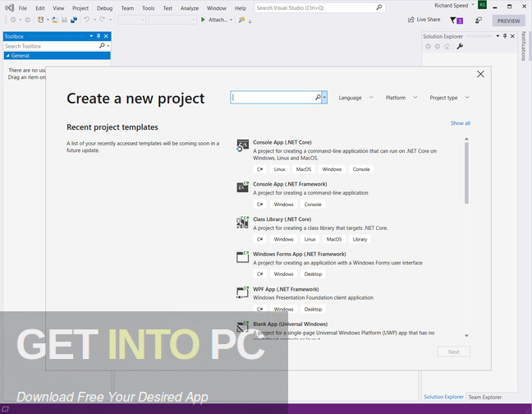This screenshot has width=532, height=414.
Task: Switch to the Team Explorer tab
Action: 485,397
